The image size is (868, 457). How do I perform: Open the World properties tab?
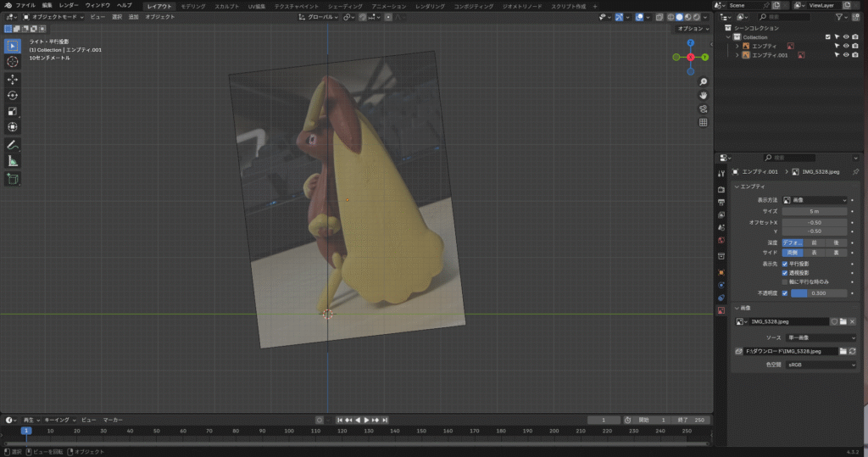(x=721, y=241)
